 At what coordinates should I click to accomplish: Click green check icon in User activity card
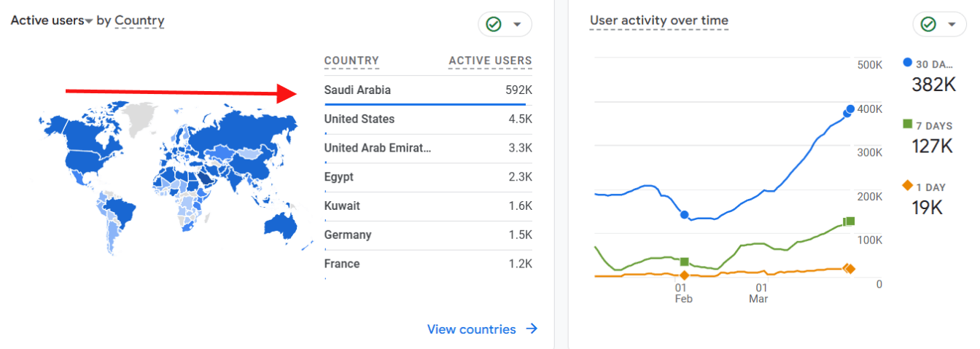click(928, 24)
